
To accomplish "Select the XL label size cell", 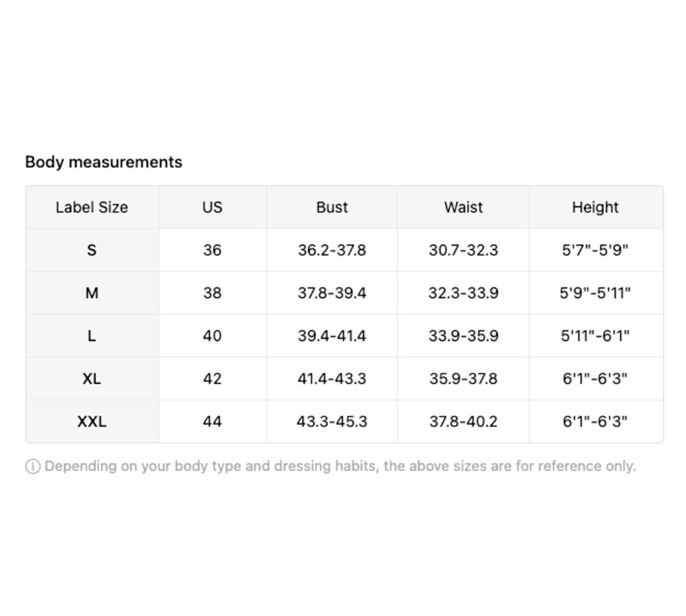I will tap(92, 379).
